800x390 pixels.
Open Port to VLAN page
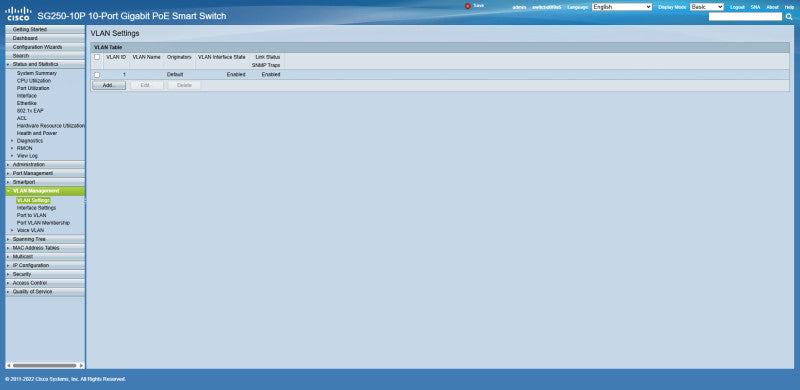tap(31, 215)
